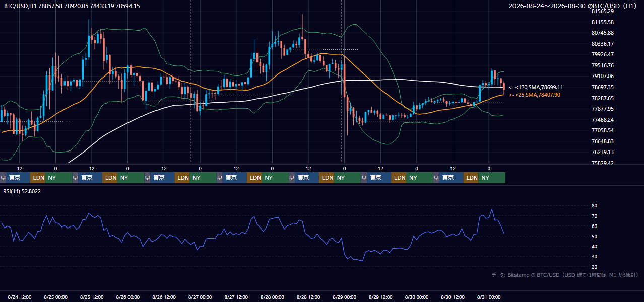Select RSI scale value 30

click(x=595, y=257)
